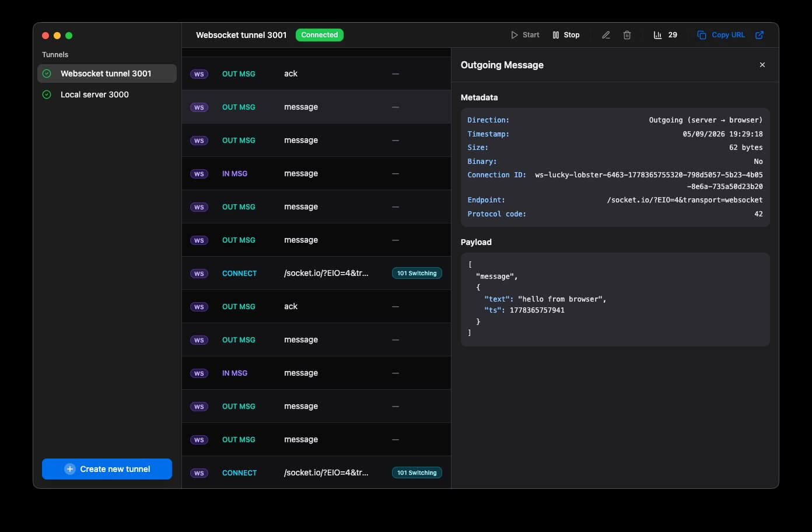Start the tunnel

click(x=525, y=35)
